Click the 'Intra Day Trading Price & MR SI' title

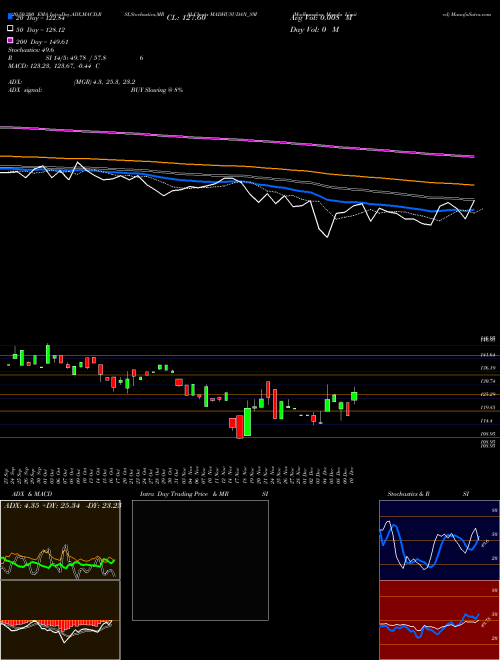[204, 494]
